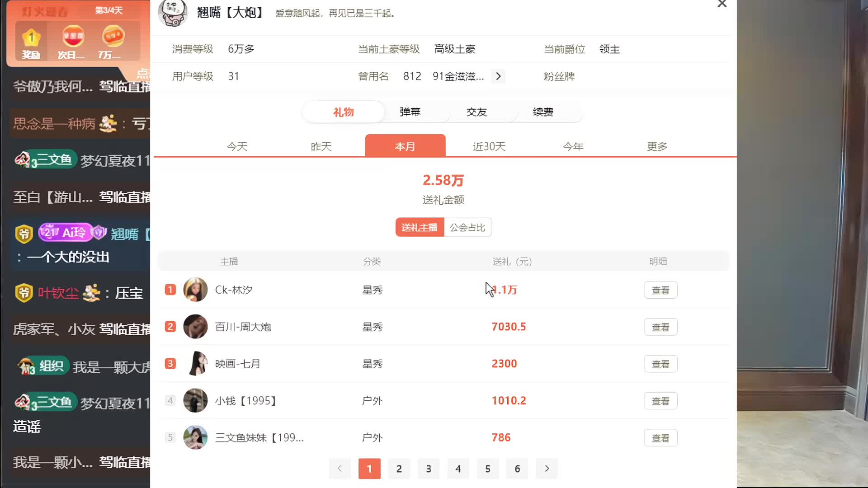The width and height of the screenshot is (868, 488).
Task: Switch to 弹幕 tab
Action: point(410,112)
